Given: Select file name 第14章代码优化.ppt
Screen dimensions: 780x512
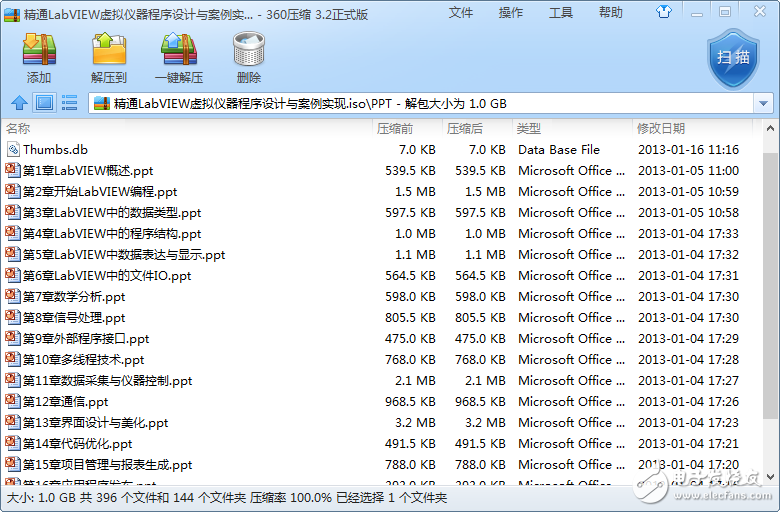Looking at the screenshot, I should 78,443.
